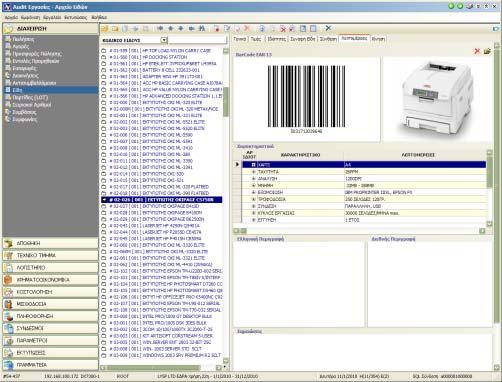This screenshot has height=382, width=502.
Task: Click the binoculars search icon in the toolbar
Action: tap(202, 29)
